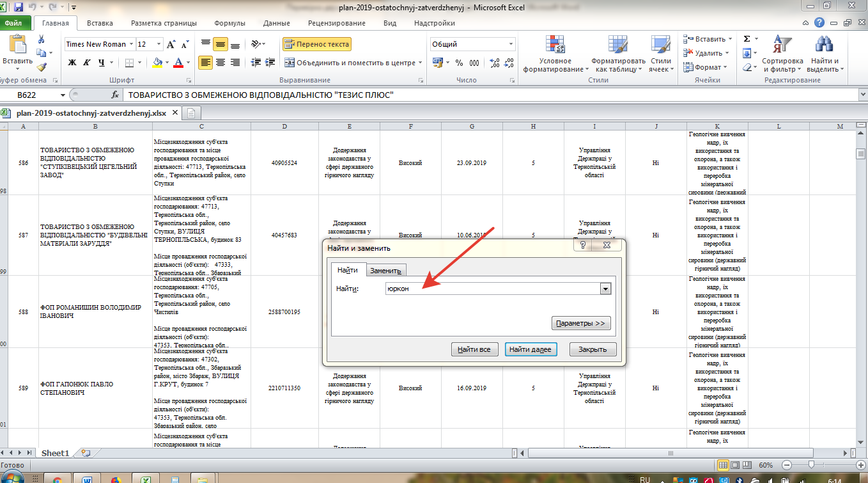
Task: Expand the Объединить и поместить в центре arrow
Action: pyautogui.click(x=420, y=63)
